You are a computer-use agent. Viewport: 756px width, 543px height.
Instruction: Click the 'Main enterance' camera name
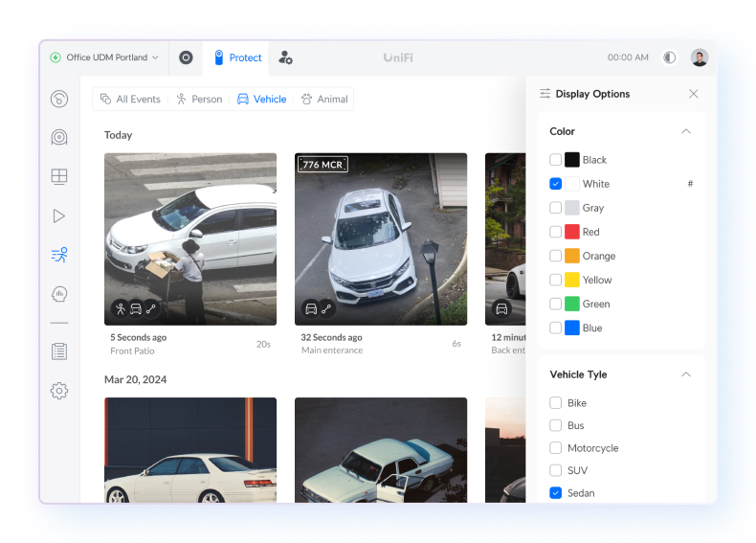[332, 351]
